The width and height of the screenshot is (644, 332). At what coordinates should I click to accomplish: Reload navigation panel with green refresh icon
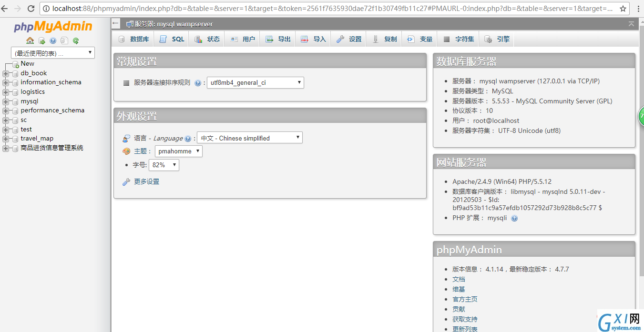coord(76,41)
